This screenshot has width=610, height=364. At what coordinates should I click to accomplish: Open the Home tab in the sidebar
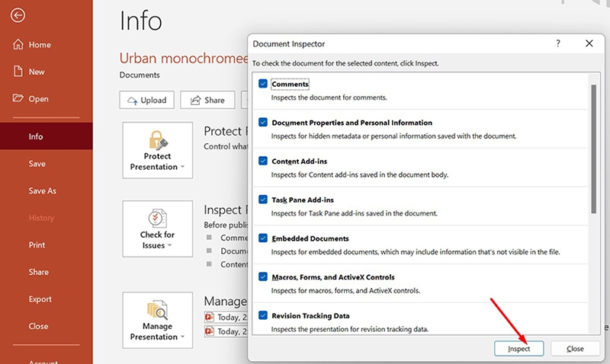[47, 45]
